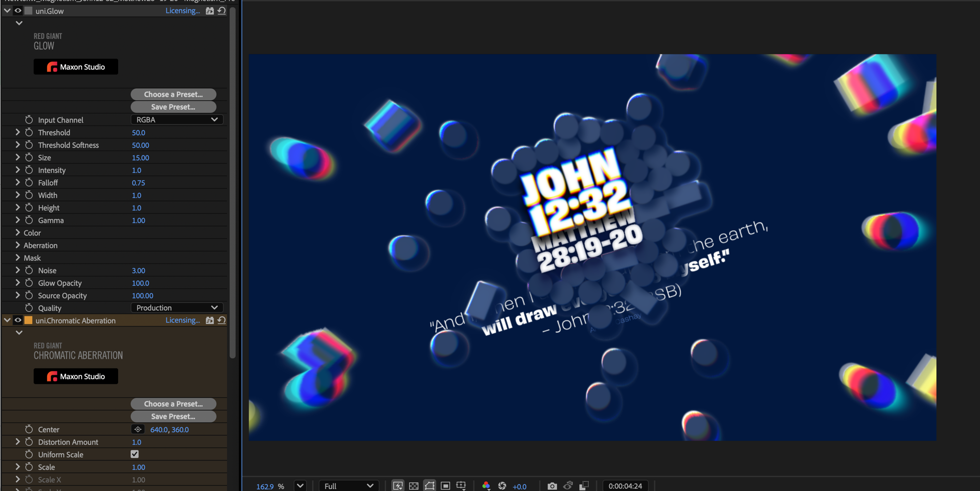The image size is (980, 491).
Task: Click Choose a Preset for Chromatic Aberration
Action: [173, 404]
